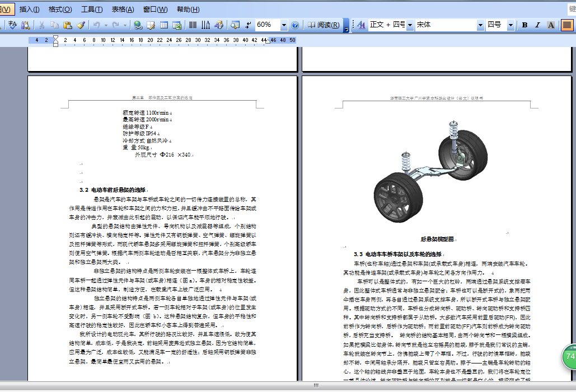The width and height of the screenshot is (576, 392).
Task: Open the Undo history dropdown arrow
Action: click(x=106, y=25)
